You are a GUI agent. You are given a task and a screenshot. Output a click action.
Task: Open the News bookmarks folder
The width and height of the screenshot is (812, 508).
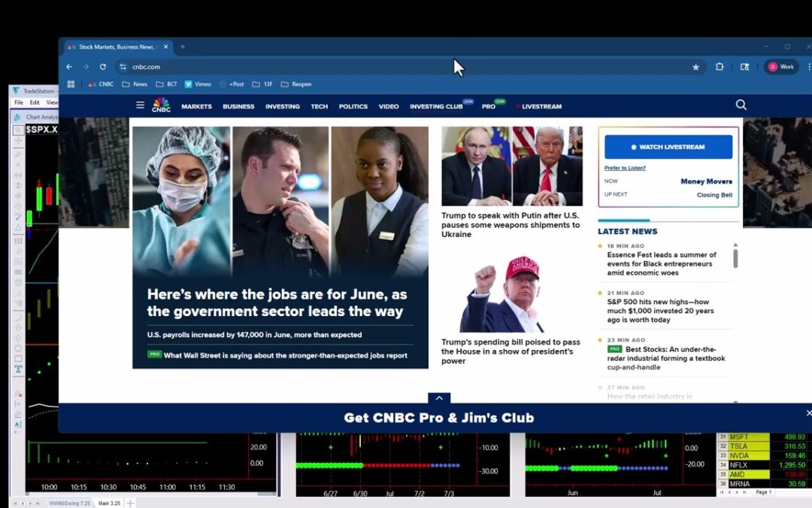coord(135,84)
